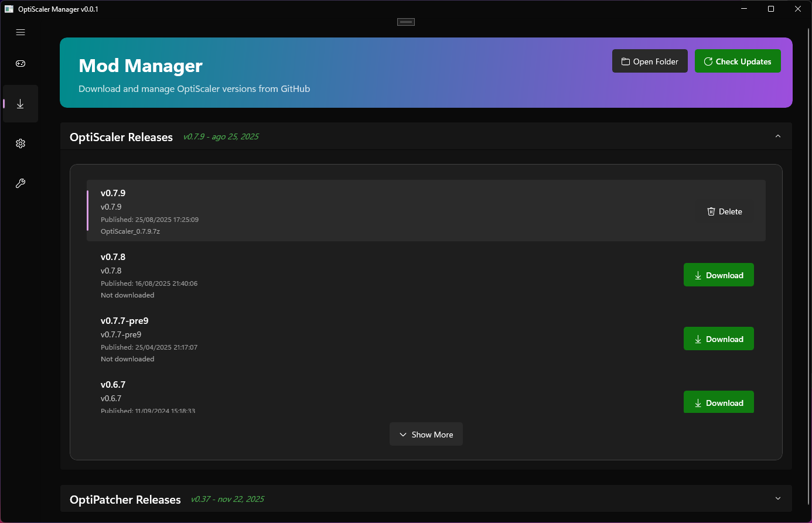Download OptiScaler v0.7.8
This screenshot has height=523, width=812.
pyautogui.click(x=719, y=275)
